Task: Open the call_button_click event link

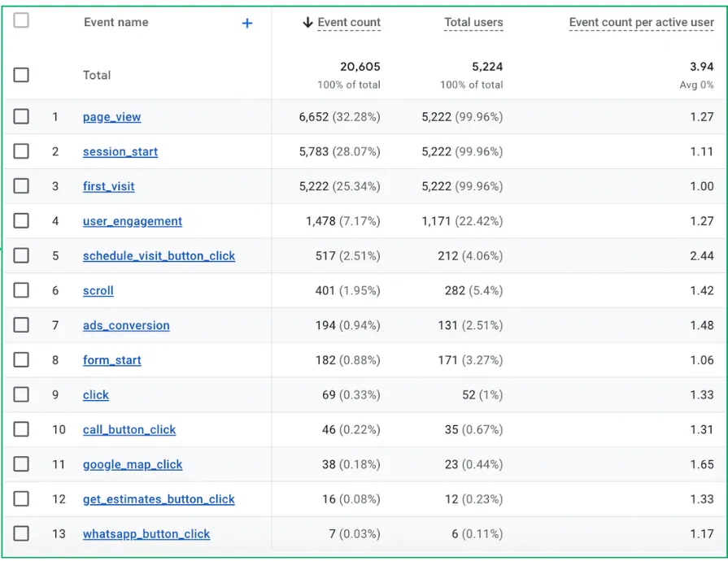Action: [x=129, y=430]
